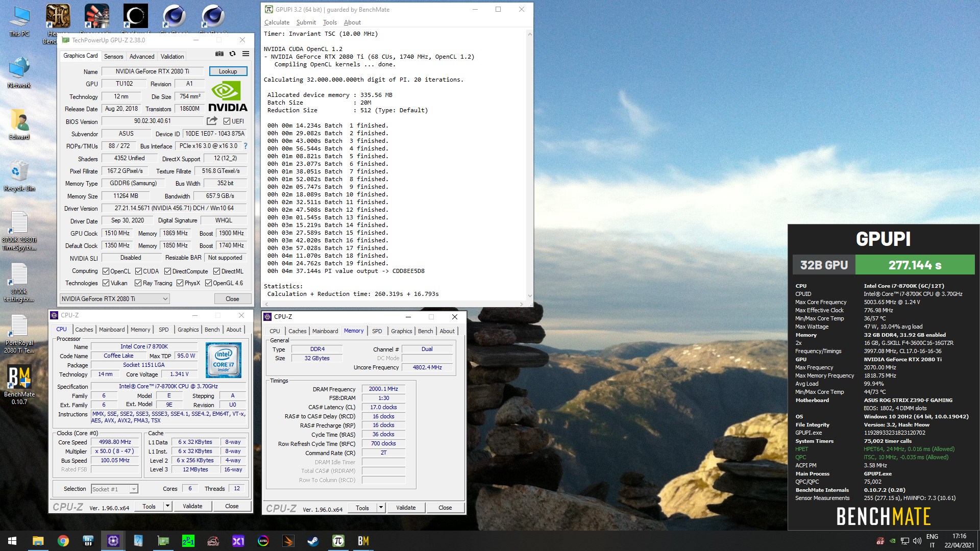Click Validate in the CPU-Z Memory window
The height and width of the screenshot is (551, 980).
pyautogui.click(x=406, y=508)
